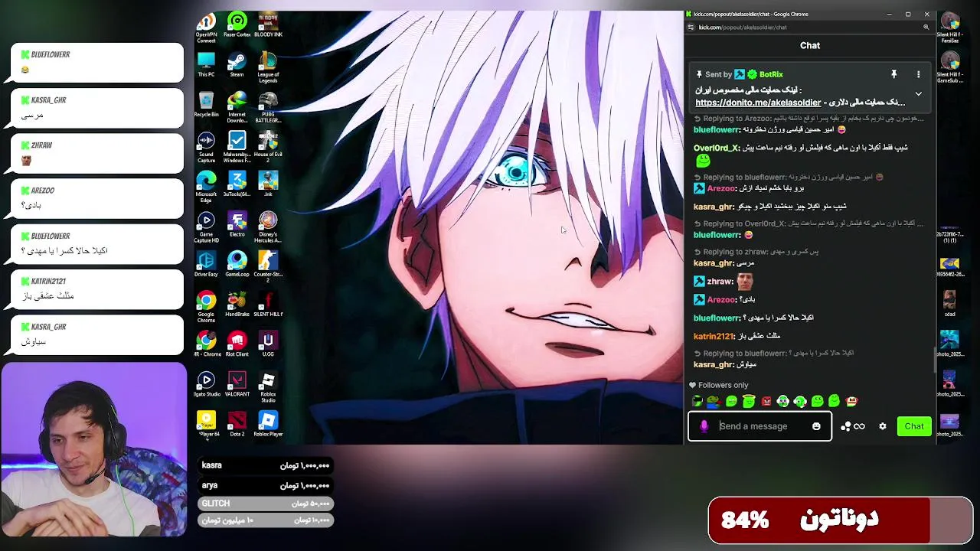Viewport: 980px width, 551px height.
Task: Click the zhraw face emote image in chat
Action: 744,281
